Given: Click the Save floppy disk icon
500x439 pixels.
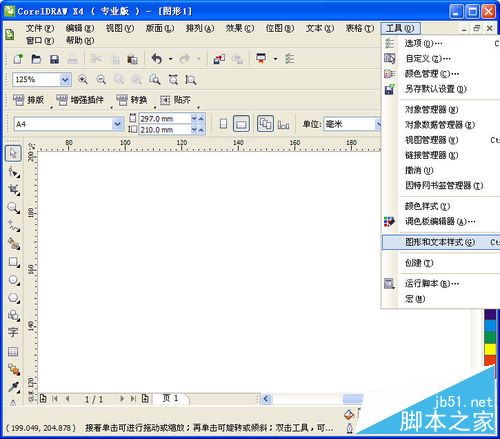Looking at the screenshot, I should coord(54,59).
